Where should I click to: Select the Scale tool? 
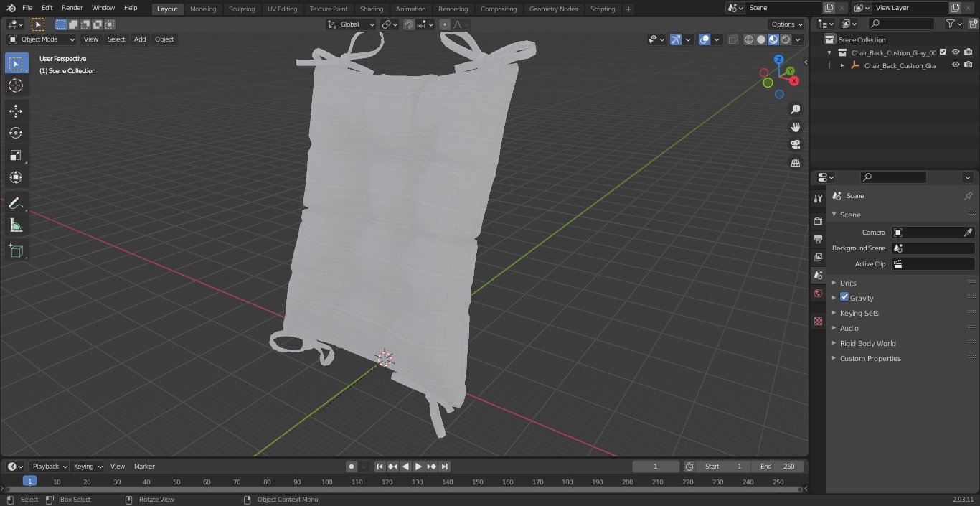[16, 155]
